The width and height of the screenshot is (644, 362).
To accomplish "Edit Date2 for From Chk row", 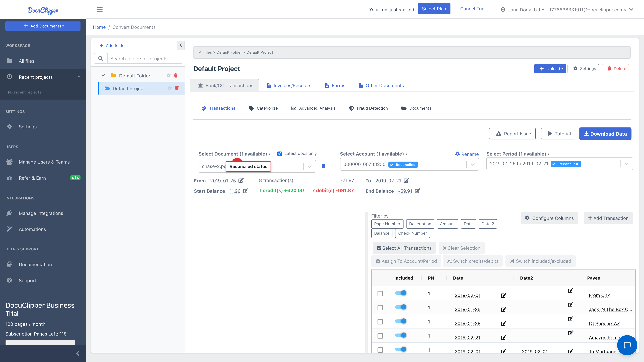I will pyautogui.click(x=571, y=291).
